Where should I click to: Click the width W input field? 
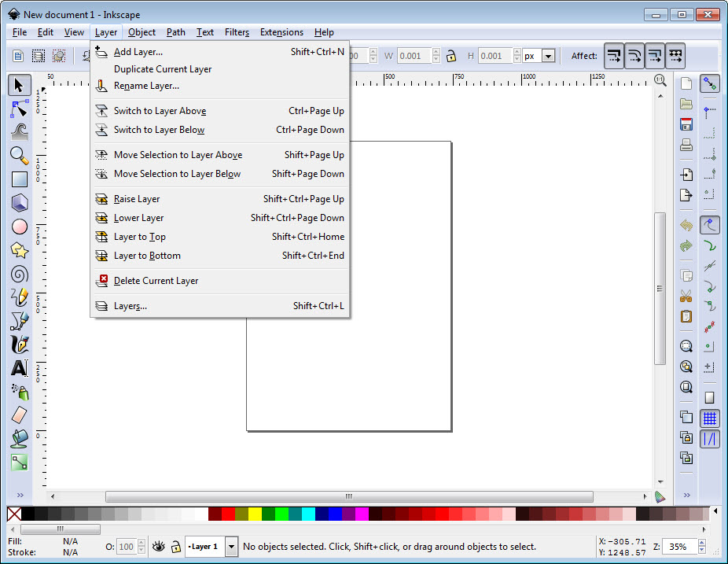click(414, 56)
